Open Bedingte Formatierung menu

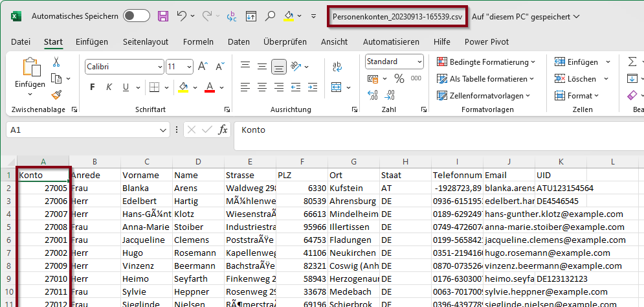486,62
